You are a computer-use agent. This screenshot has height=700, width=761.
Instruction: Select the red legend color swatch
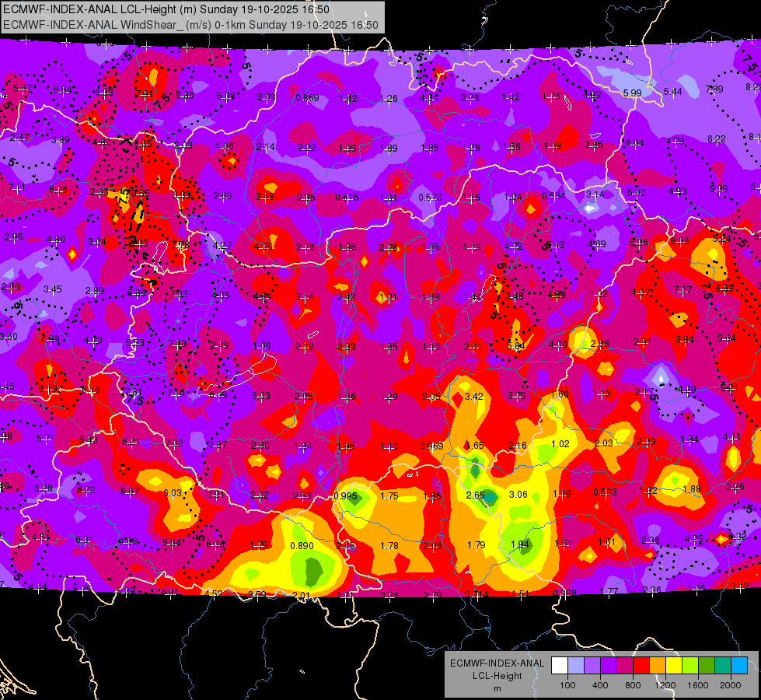641,665
